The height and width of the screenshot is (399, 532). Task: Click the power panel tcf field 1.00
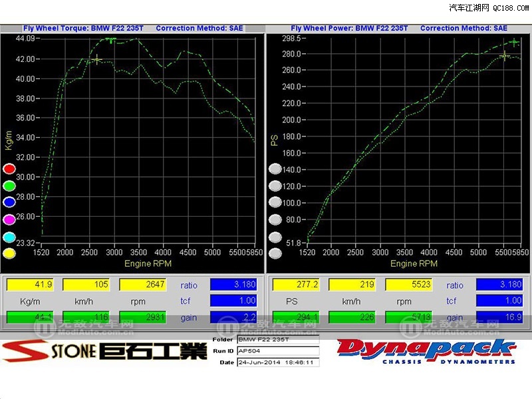(499, 301)
